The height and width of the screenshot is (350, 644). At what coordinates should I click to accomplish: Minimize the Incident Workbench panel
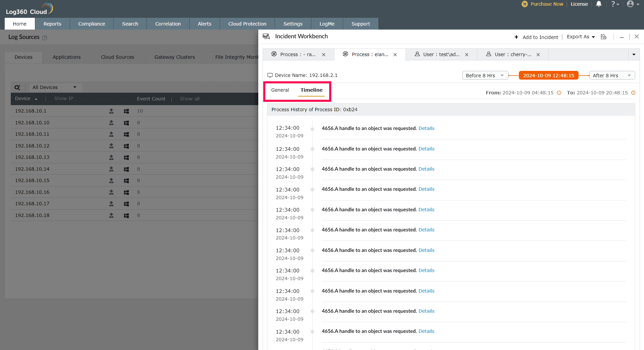(x=622, y=37)
